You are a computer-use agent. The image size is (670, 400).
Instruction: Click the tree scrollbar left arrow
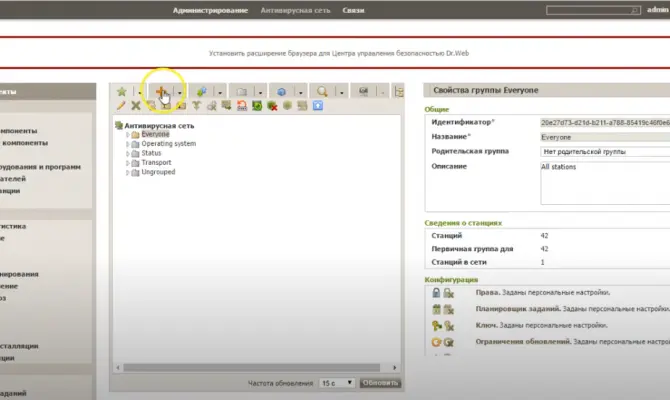coord(118,368)
